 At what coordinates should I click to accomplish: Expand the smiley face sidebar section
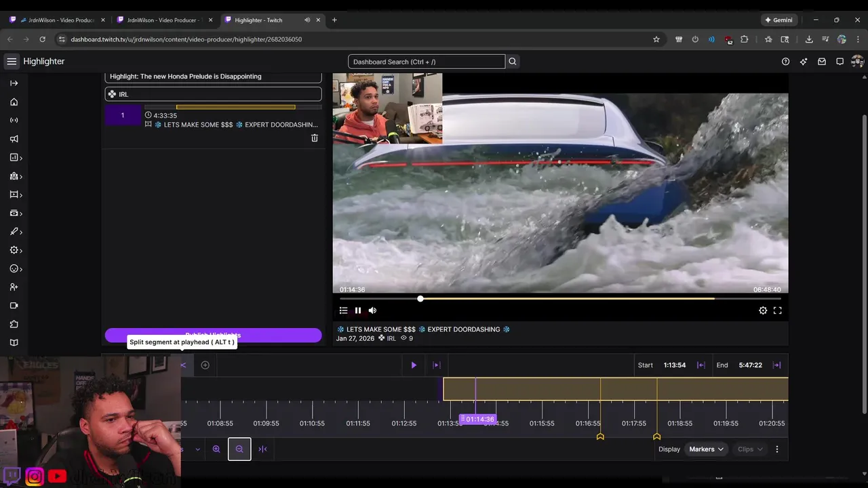pyautogui.click(x=15, y=268)
